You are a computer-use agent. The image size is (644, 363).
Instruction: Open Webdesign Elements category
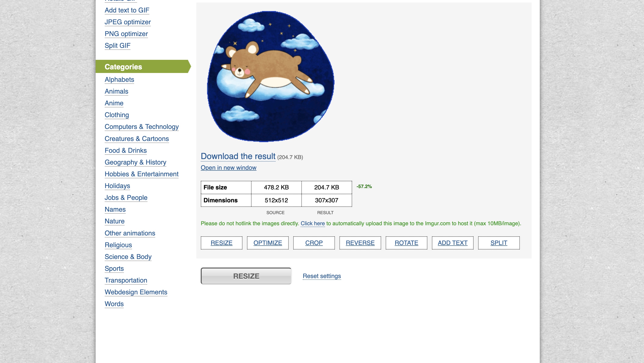tap(136, 292)
